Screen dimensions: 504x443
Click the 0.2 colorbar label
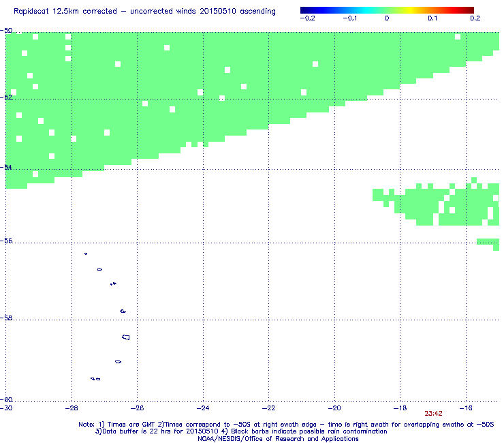475,18
